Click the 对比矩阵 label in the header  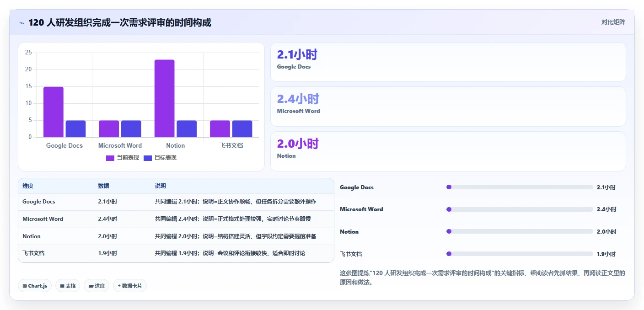coord(613,22)
